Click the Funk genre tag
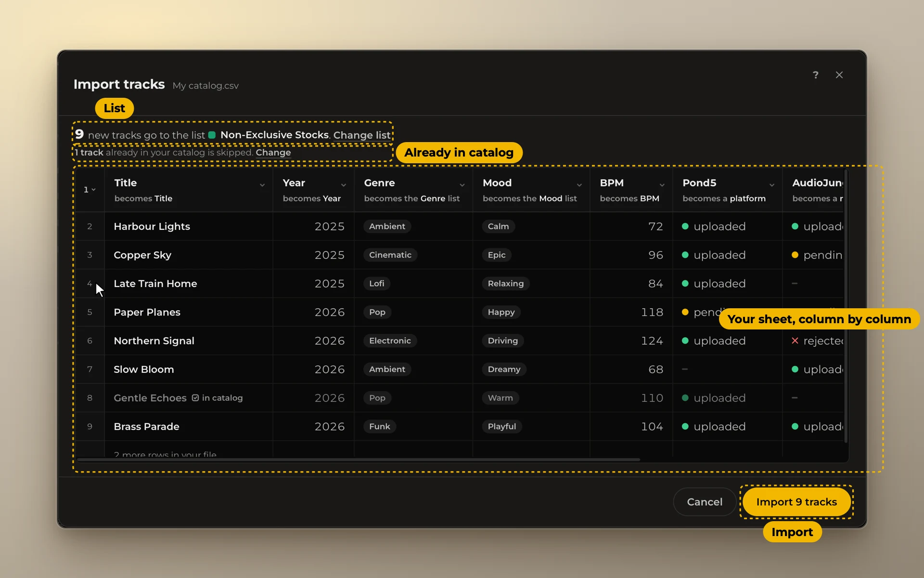Viewport: 924px width, 578px height. [380, 426]
